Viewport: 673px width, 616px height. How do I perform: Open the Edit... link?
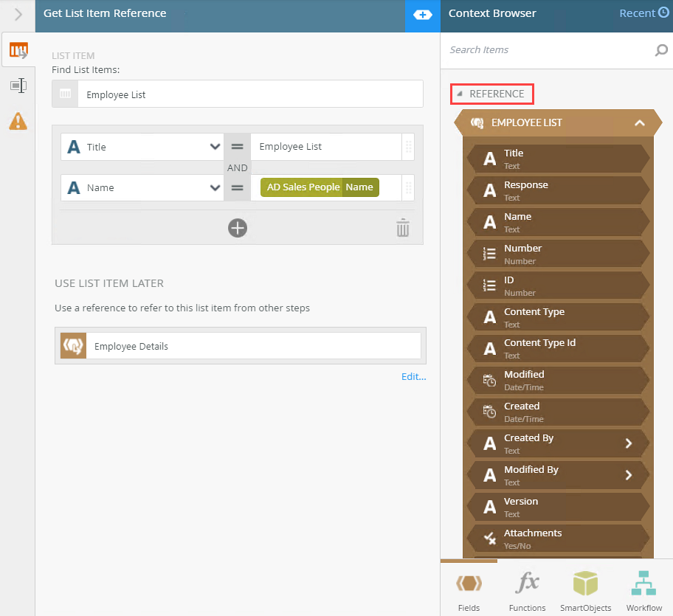414,377
